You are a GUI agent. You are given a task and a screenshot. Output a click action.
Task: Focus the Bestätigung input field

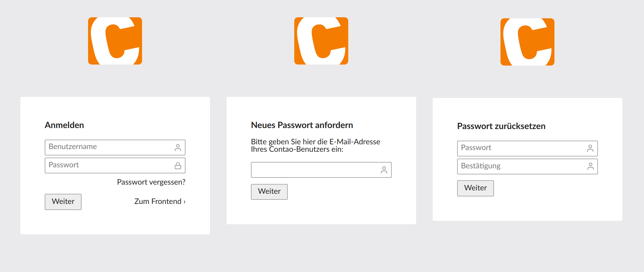point(528,166)
